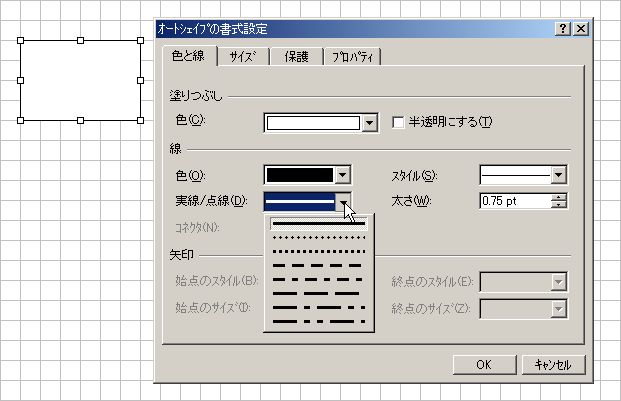The image size is (621, 401).
Task: Enable the 半透明にする checkbox
Action: (398, 122)
